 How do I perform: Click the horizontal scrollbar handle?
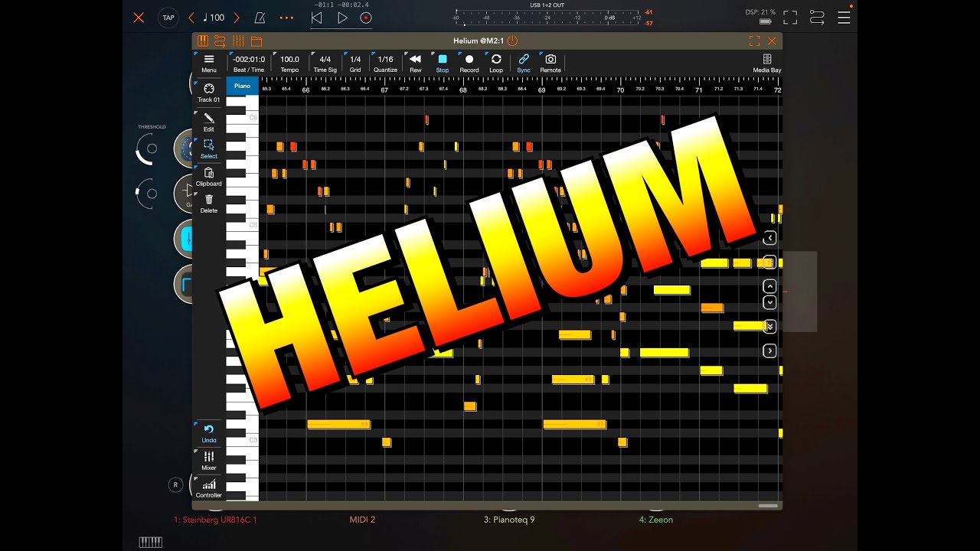point(768,506)
